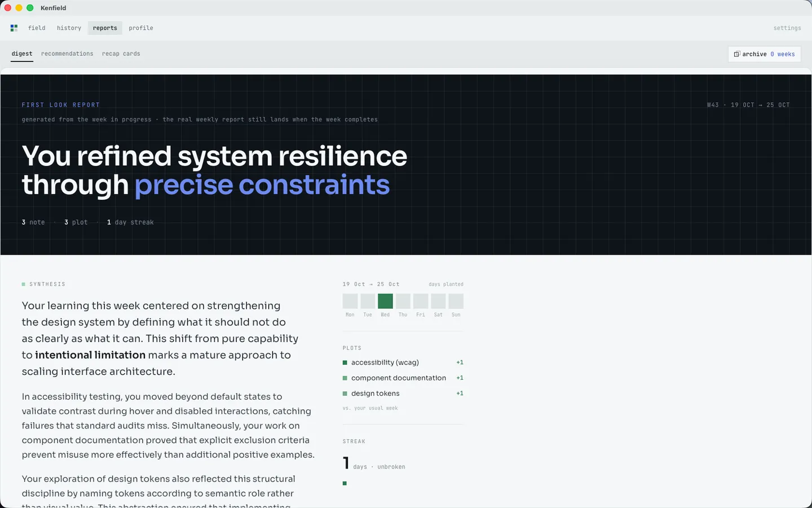Click the design tokens plot row
This screenshot has height=508, width=812.
point(403,393)
